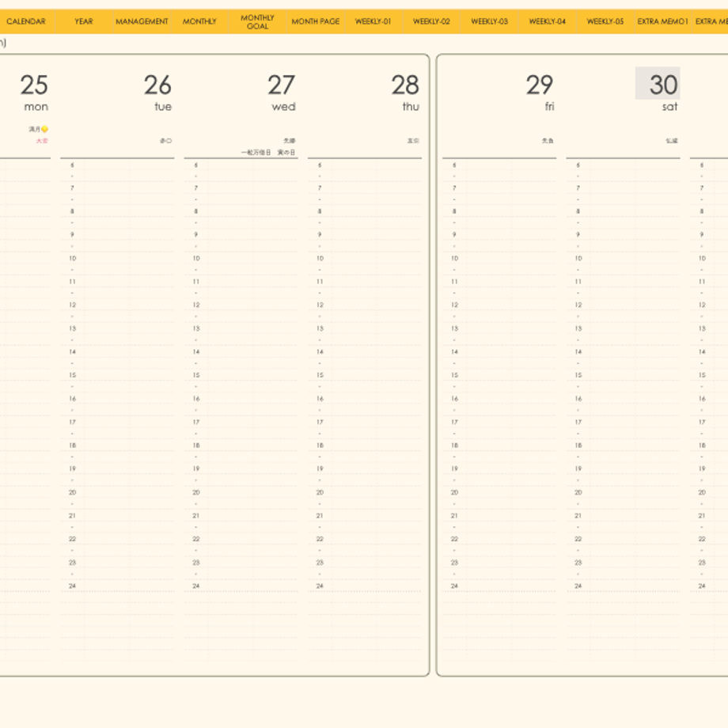728x728 pixels.
Task: Click the 20 o'clock line in Friday's column
Action: tap(499, 492)
